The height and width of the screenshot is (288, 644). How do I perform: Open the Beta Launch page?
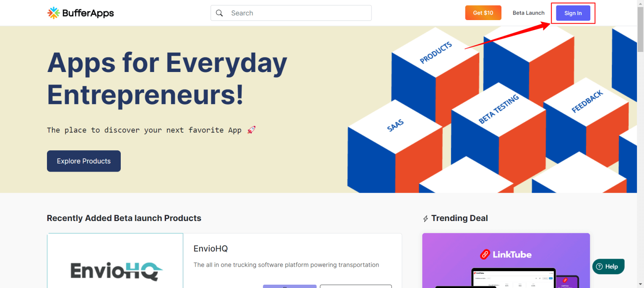point(528,13)
